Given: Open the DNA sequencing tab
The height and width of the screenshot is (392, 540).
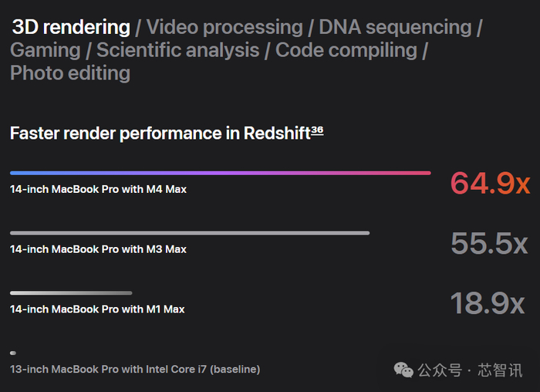Looking at the screenshot, I should (394, 27).
